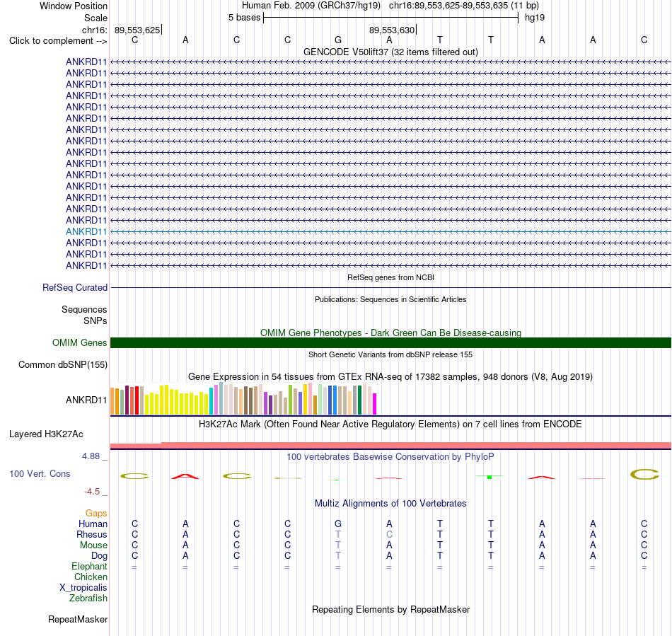Viewport: 672px width, 636px height.
Task: Select the G base in the reference sequence row
Action: tap(338, 40)
